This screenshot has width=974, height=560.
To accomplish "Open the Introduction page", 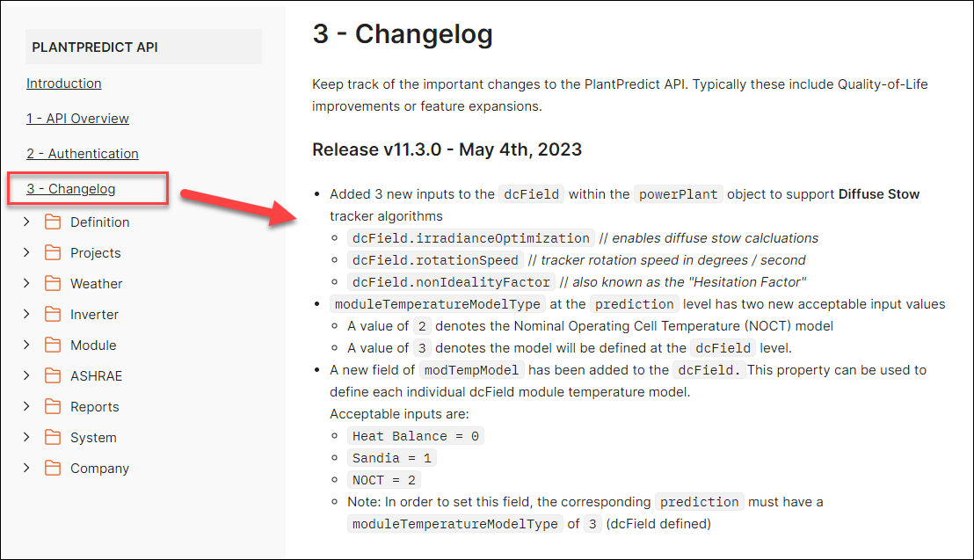I will (63, 83).
